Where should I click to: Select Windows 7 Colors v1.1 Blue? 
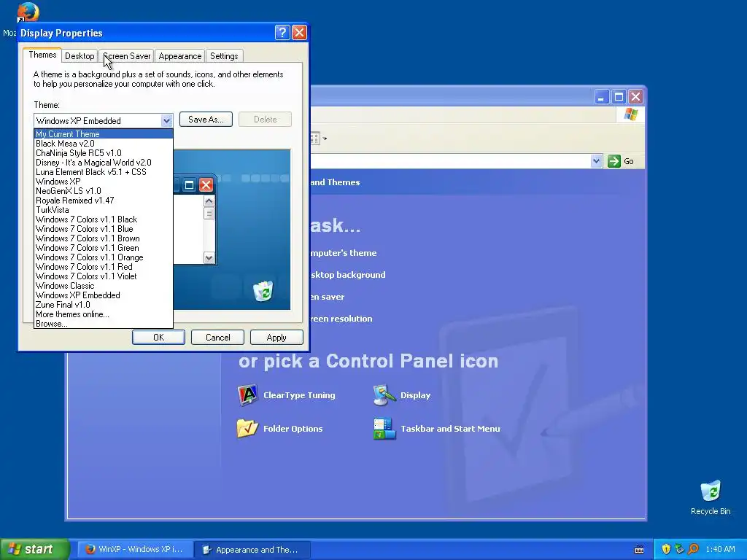pos(104,229)
